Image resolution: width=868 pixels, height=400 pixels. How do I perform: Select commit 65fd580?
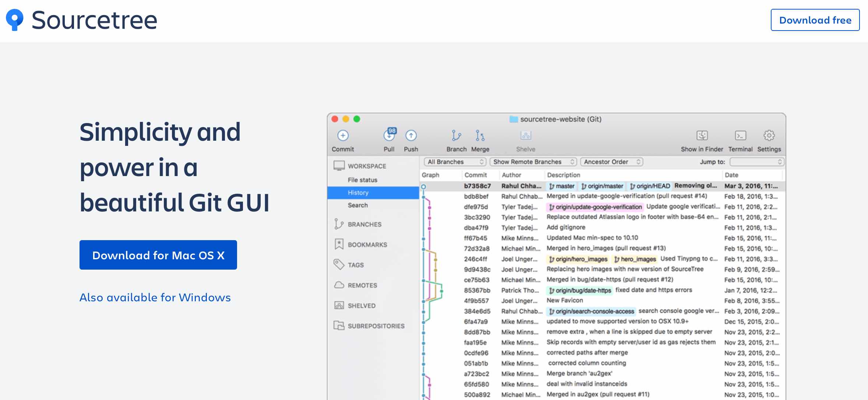coord(603,384)
